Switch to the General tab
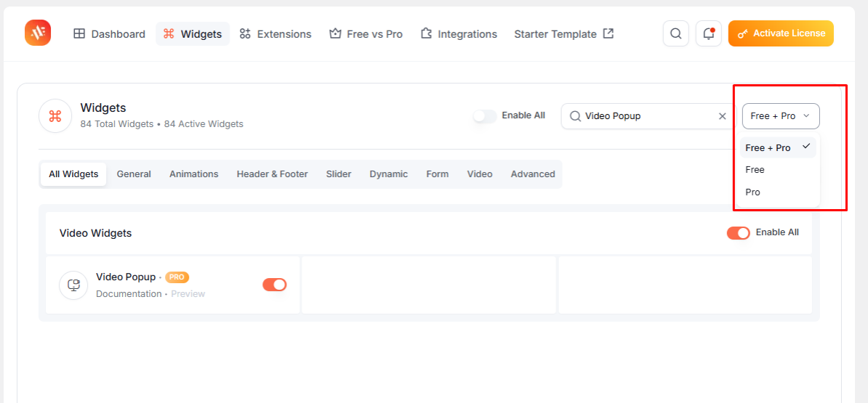 coord(134,174)
